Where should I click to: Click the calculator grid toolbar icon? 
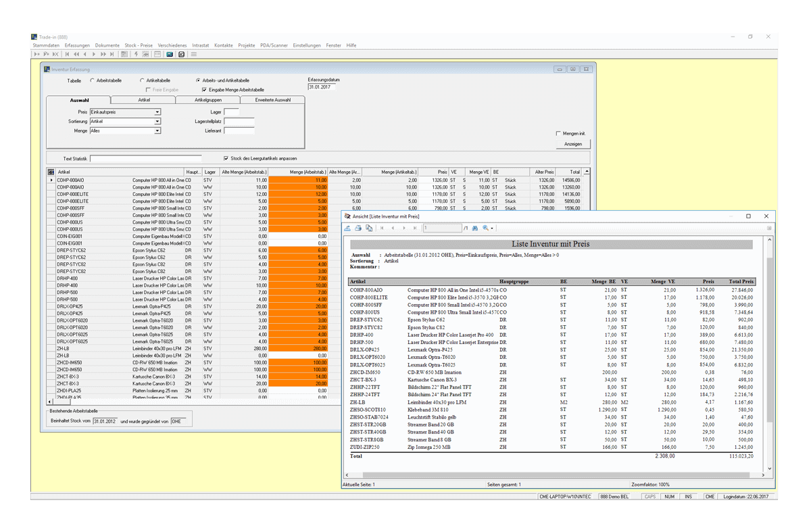click(x=124, y=54)
